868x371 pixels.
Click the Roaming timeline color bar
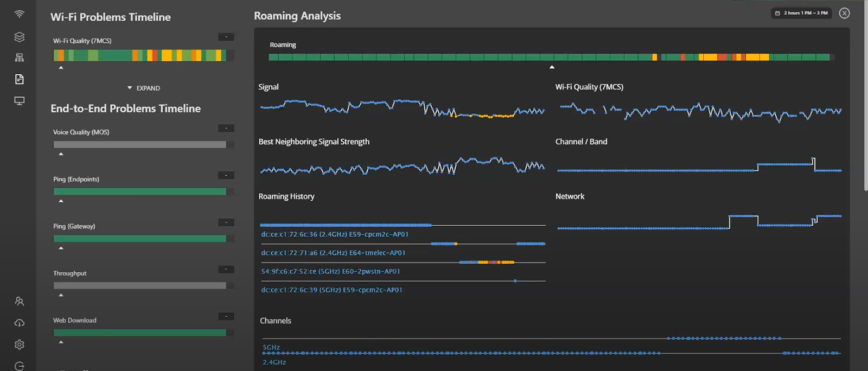(x=549, y=57)
